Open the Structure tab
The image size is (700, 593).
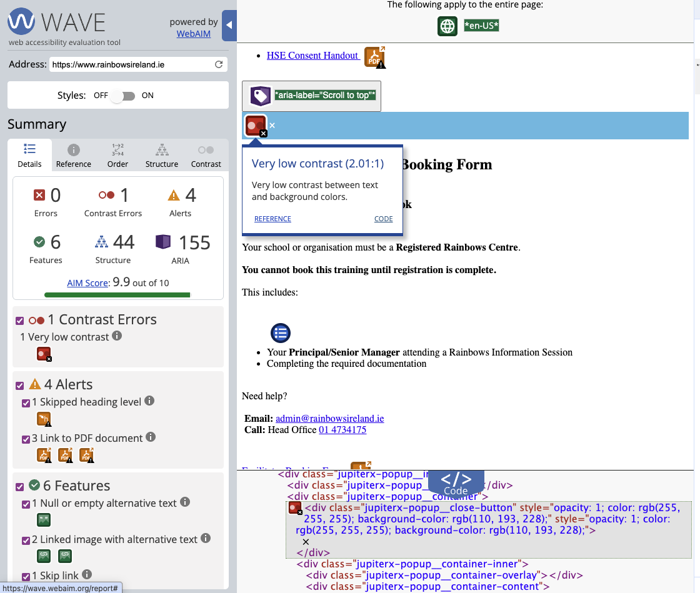[x=162, y=156]
